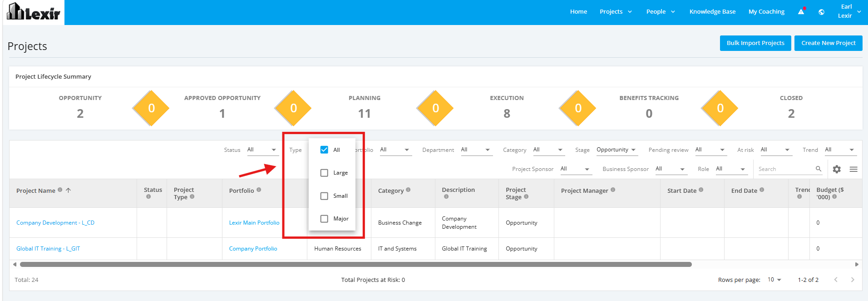Screen dimensions: 868x301
Task: Click diamond between Execution and Benefits Tracking
Action: (x=578, y=108)
